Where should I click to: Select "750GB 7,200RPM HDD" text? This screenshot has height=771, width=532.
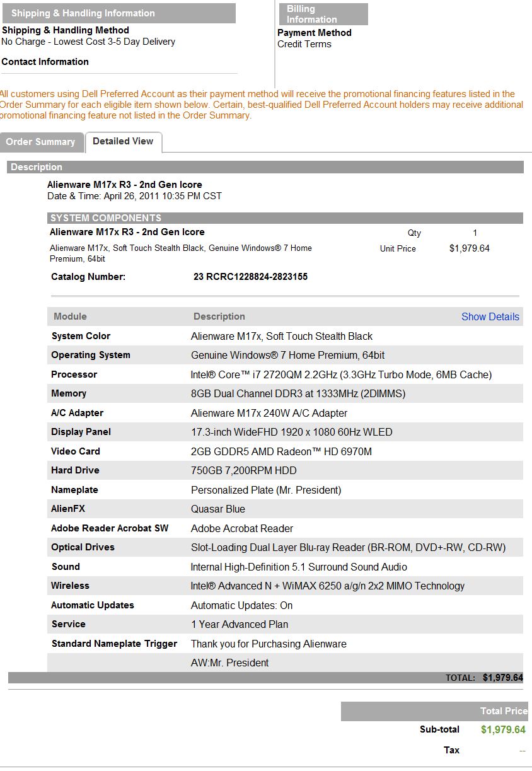(244, 471)
